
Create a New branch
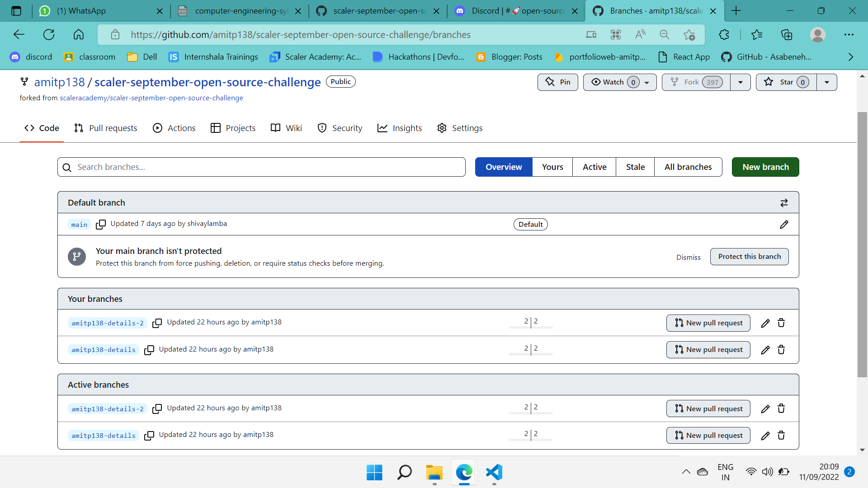click(765, 167)
